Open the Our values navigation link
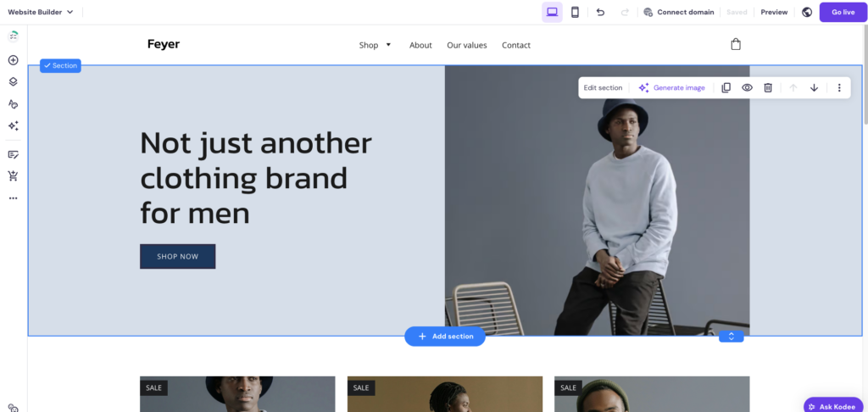Screen dimensions: 868x412 click(467, 46)
